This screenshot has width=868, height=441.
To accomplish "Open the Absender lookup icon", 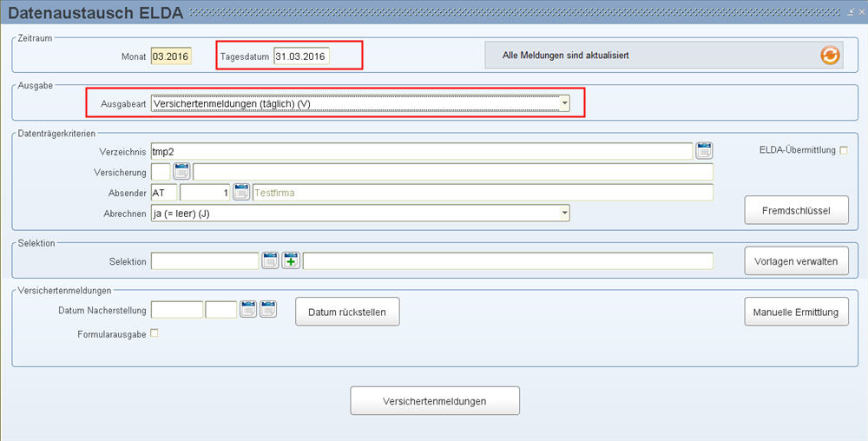I will tap(241, 193).
